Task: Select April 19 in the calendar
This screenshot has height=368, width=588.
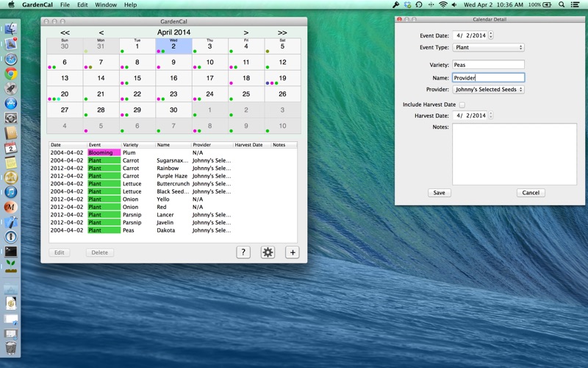Action: click(x=282, y=78)
